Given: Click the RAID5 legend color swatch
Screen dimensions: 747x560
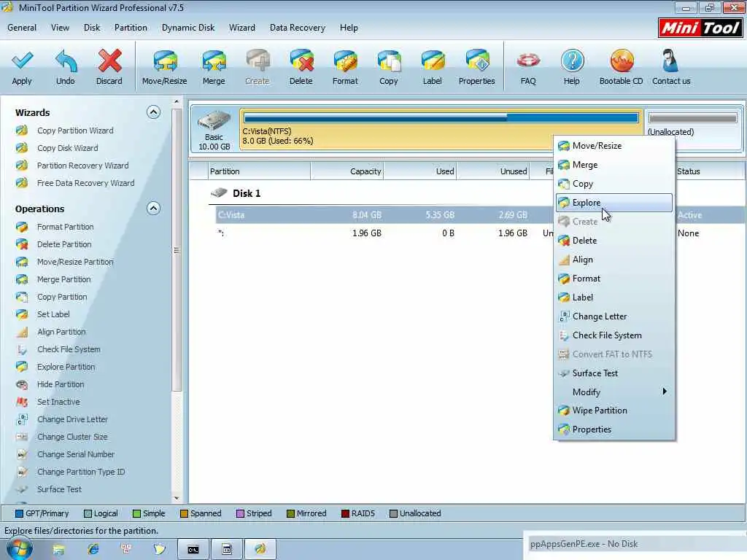Looking at the screenshot, I should (345, 514).
